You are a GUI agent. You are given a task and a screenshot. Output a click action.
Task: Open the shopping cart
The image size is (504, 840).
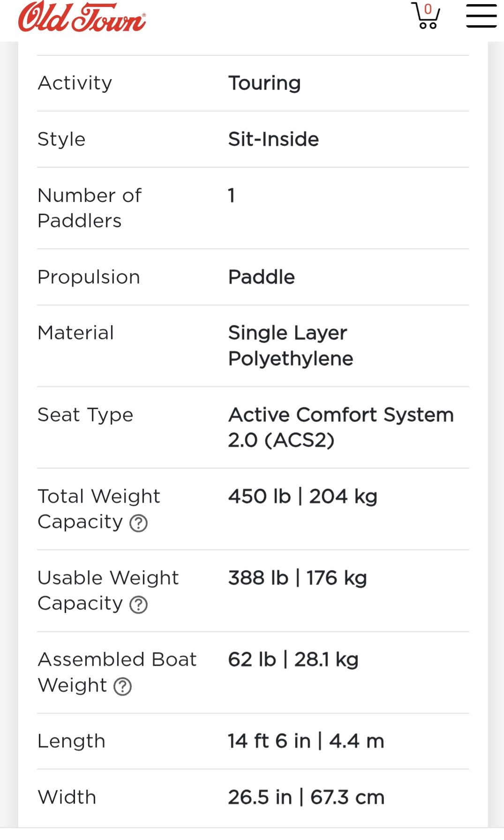[425, 15]
